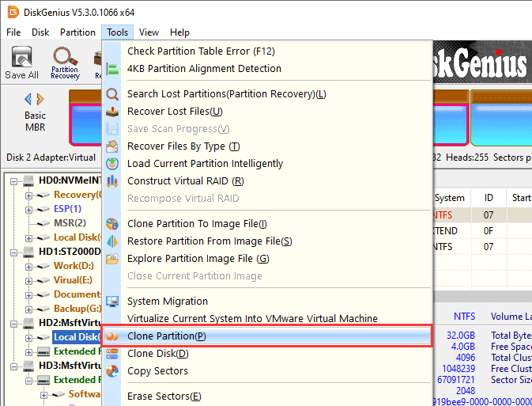Click the Search Lost Partitions magnifier icon
Screen dimensions: 532x406
coord(112,94)
